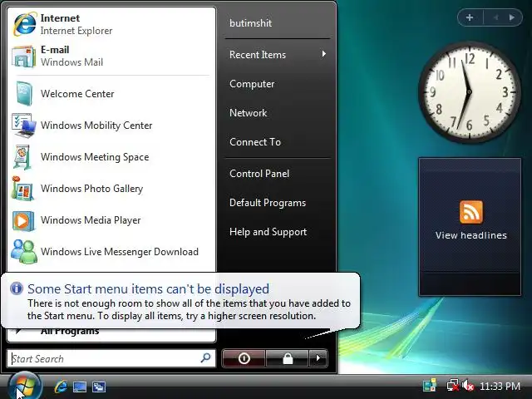Open butimshit user folder
Screen dimensions: 532x399
[x=250, y=23]
